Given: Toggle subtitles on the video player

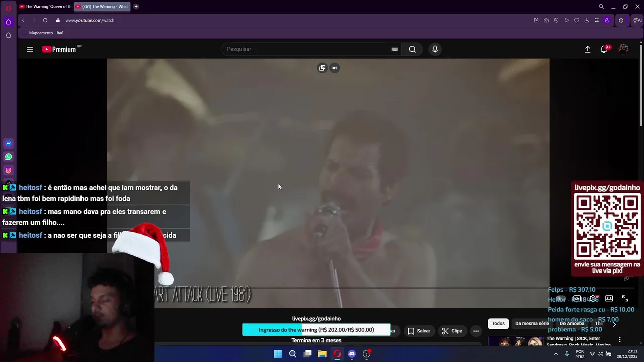Looking at the screenshot, I should 577,299.
